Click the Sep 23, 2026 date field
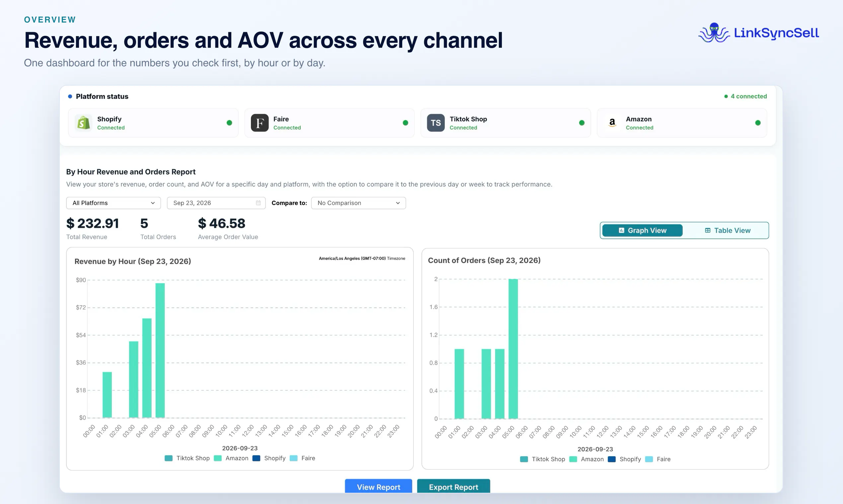843x504 pixels. pyautogui.click(x=216, y=203)
